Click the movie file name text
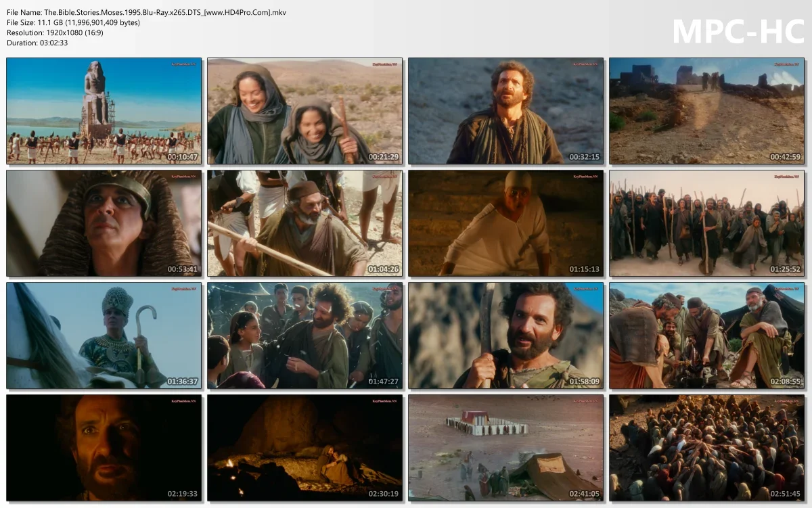 (146, 12)
